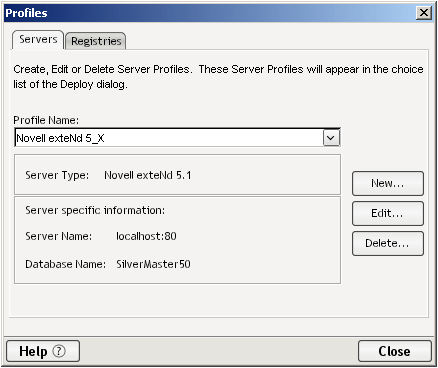
Task: Open the Profile Name dropdown arrow
Action: tap(331, 138)
